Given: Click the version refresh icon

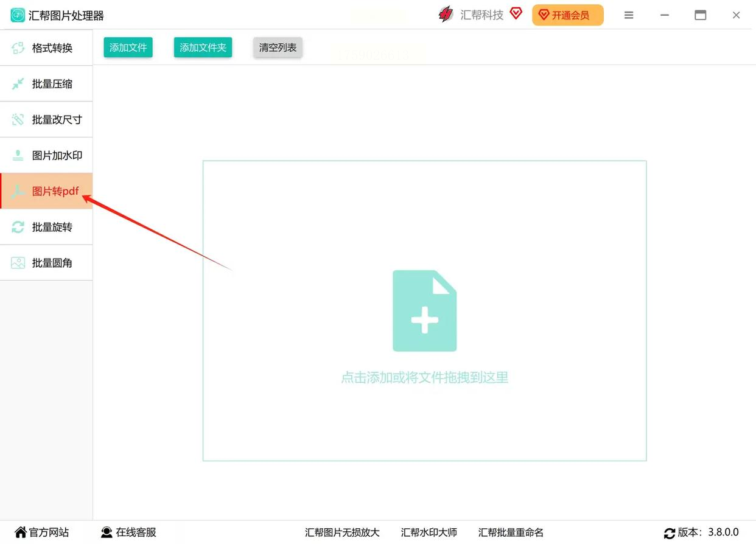Looking at the screenshot, I should coord(670,533).
